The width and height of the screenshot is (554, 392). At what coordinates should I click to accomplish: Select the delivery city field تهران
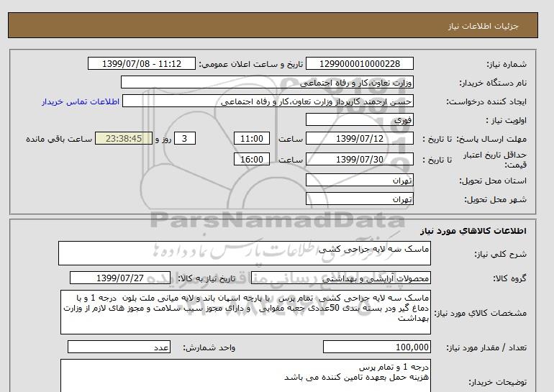click(359, 199)
